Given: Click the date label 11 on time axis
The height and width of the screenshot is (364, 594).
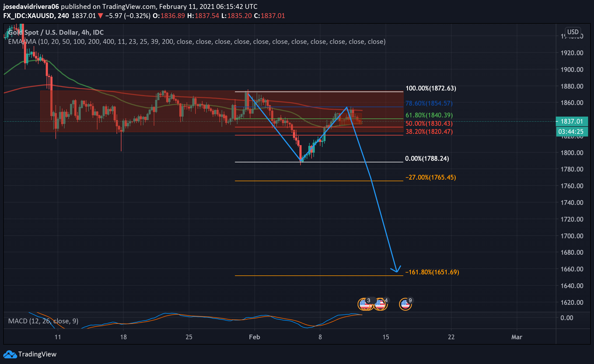Looking at the screenshot, I should 58,337.
